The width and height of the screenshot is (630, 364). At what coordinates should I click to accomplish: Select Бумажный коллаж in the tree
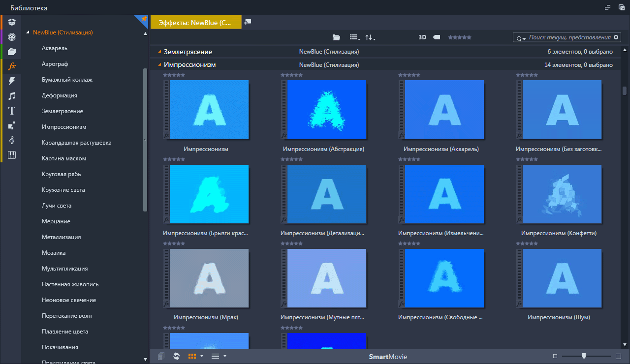click(x=67, y=80)
